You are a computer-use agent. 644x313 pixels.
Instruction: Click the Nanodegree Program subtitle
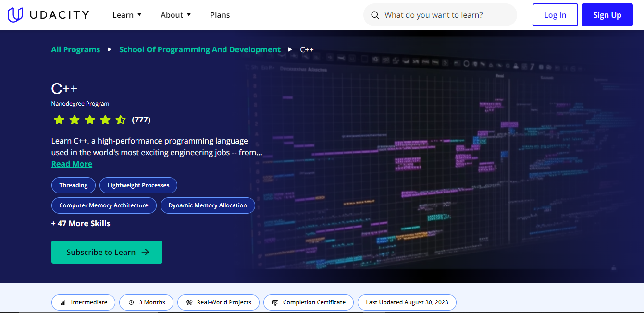click(80, 104)
